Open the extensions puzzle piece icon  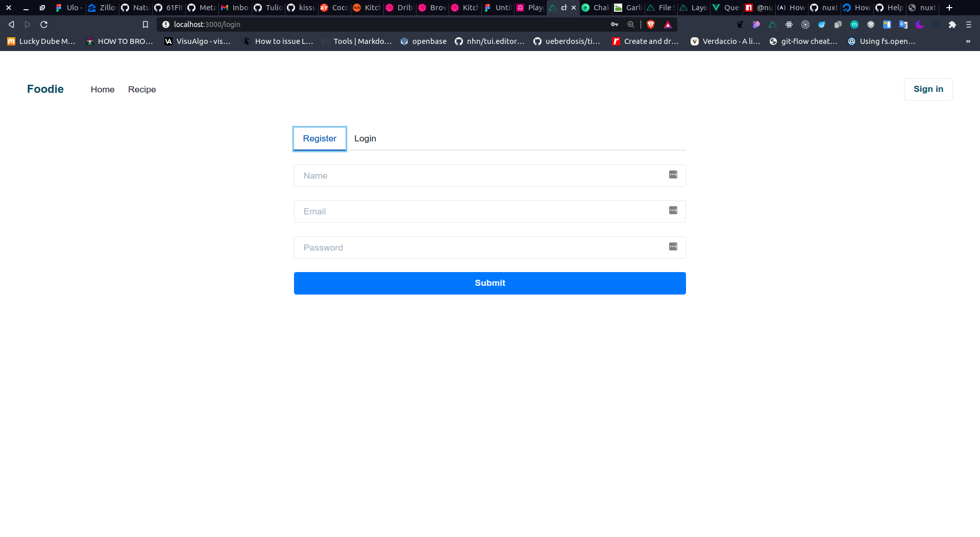(x=952, y=25)
